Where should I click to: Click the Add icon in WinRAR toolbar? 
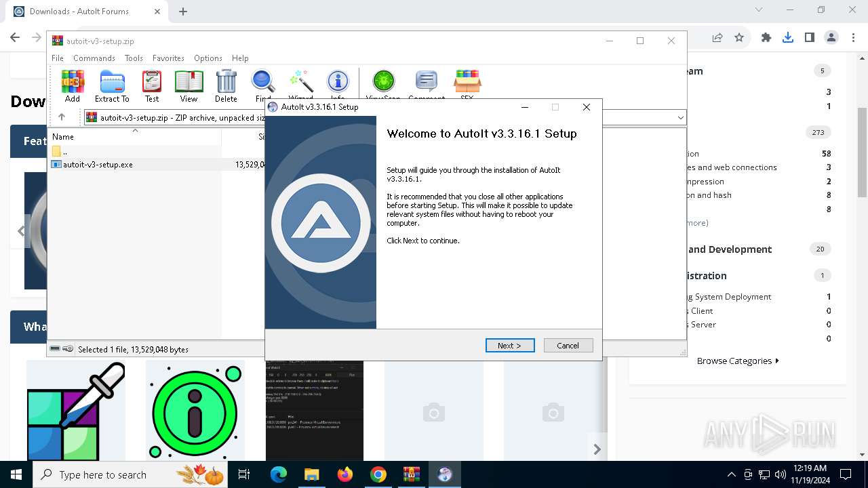click(73, 86)
